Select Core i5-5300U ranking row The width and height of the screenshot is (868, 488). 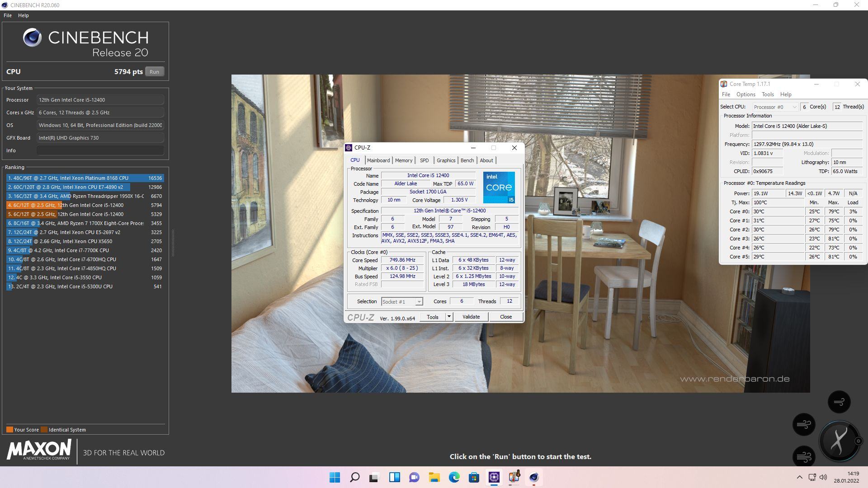pos(85,286)
